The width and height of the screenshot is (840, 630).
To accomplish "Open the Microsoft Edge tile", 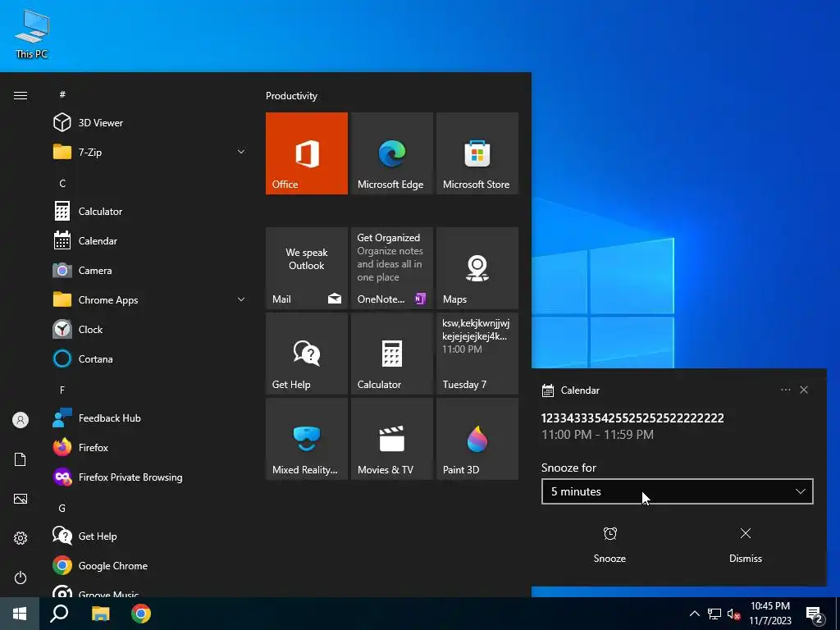I will pyautogui.click(x=391, y=153).
